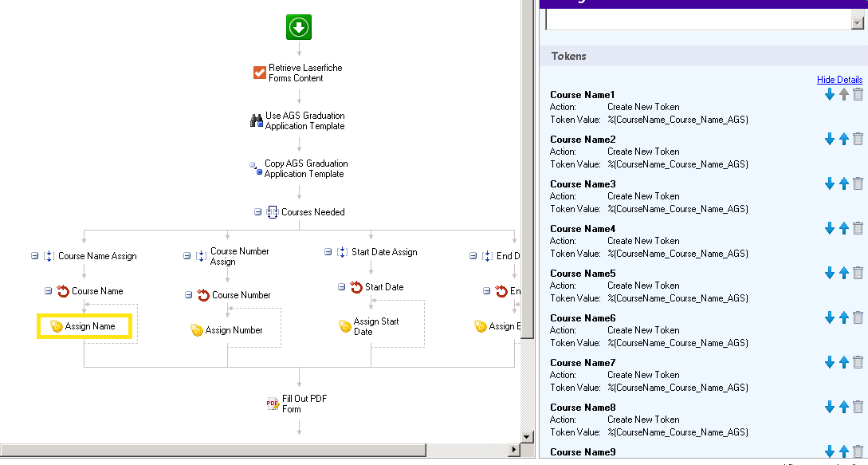Viewport: 868px width, 465px height.
Task: Click the green workflow start icon
Action: [x=299, y=27]
